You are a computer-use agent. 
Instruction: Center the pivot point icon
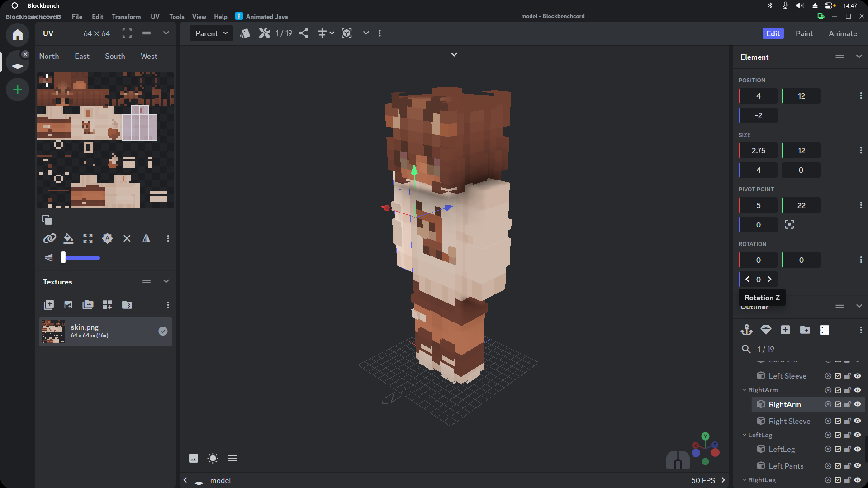point(789,225)
